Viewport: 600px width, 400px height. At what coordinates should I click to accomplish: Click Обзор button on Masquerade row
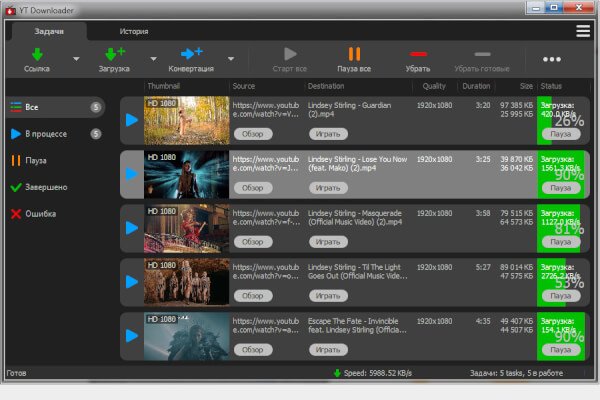tap(253, 242)
